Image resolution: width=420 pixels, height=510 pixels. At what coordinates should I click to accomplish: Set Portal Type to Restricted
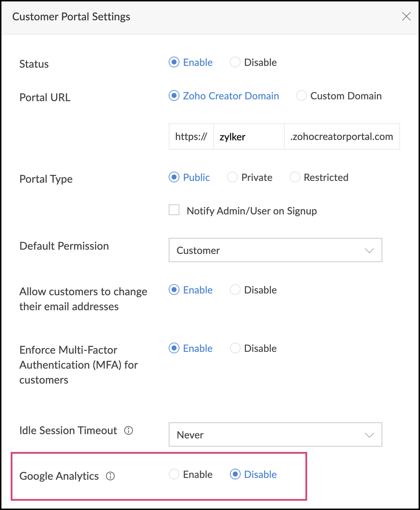pyautogui.click(x=295, y=177)
